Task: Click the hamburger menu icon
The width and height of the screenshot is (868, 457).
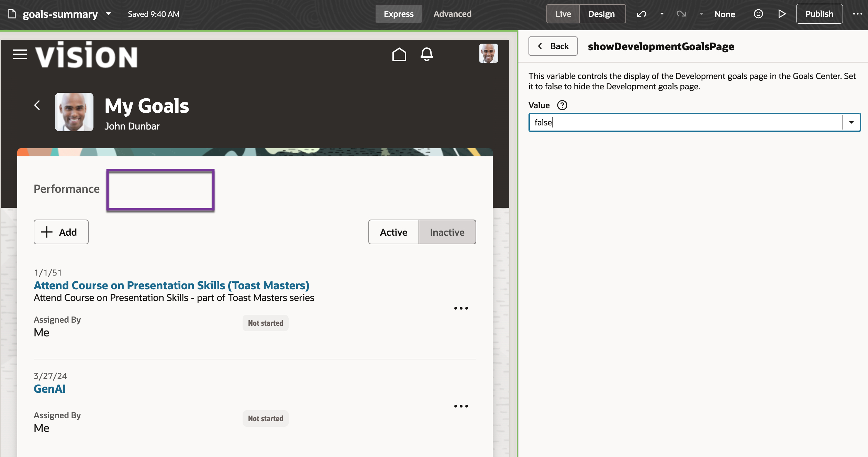Action: coord(20,54)
